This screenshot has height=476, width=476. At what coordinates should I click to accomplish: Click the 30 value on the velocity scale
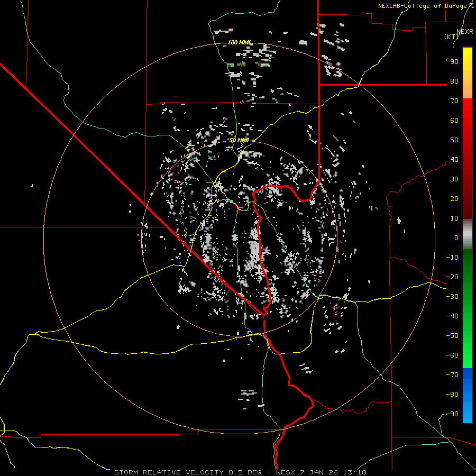(x=454, y=179)
